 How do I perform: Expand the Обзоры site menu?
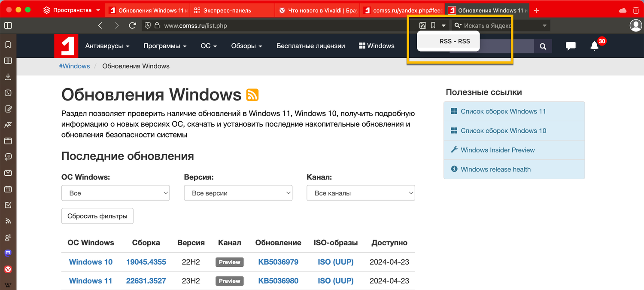tap(246, 46)
